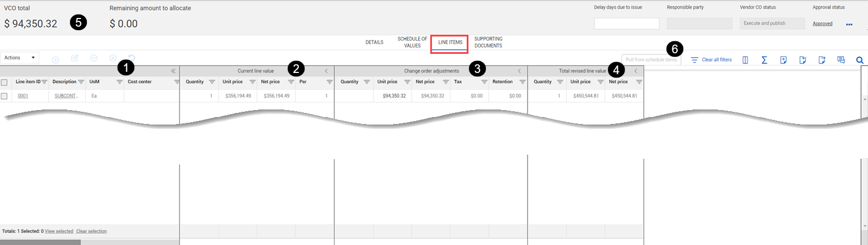
Task: Filter the Description column
Action: click(81, 82)
